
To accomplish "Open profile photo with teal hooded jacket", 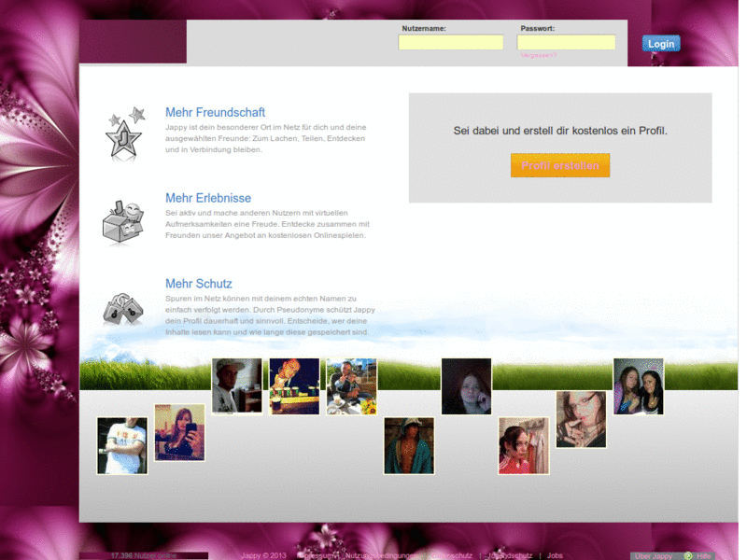I will pos(409,445).
